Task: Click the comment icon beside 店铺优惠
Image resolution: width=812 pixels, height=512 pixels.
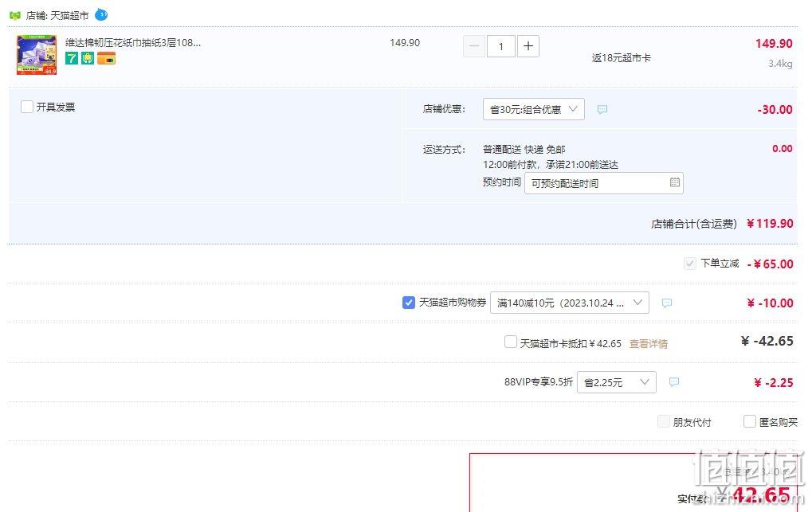Action: click(x=602, y=109)
